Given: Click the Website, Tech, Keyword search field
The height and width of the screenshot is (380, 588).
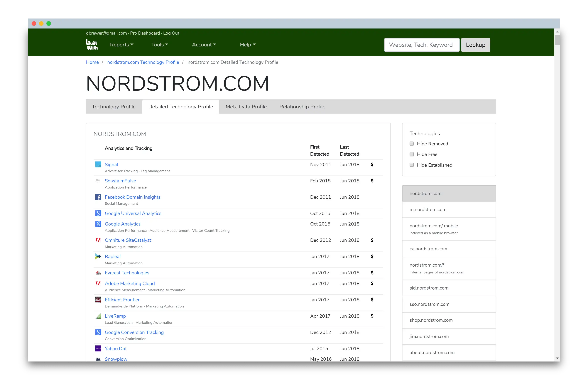Looking at the screenshot, I should pyautogui.click(x=422, y=45).
